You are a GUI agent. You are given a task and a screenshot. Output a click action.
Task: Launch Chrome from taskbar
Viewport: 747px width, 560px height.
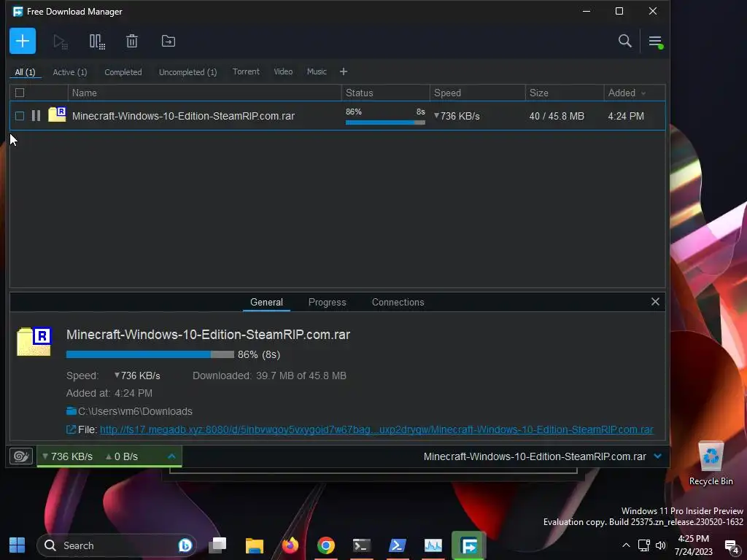tap(326, 545)
